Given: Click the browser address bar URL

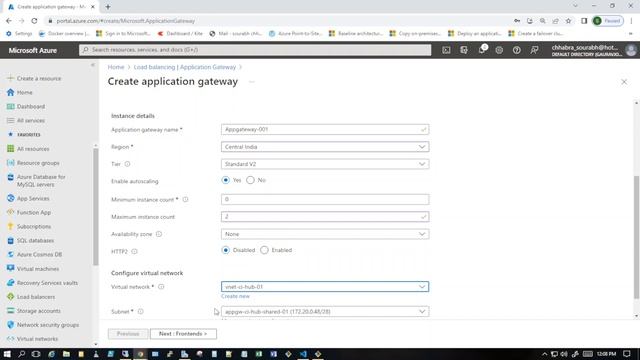Looking at the screenshot, I should (x=125, y=21).
